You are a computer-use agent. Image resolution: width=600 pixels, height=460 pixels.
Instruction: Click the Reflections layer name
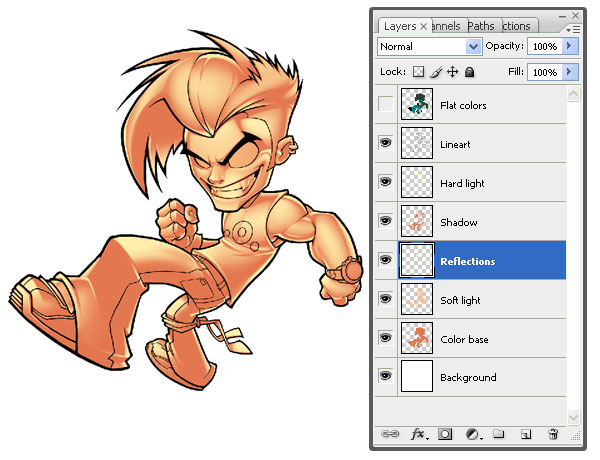[x=468, y=261]
